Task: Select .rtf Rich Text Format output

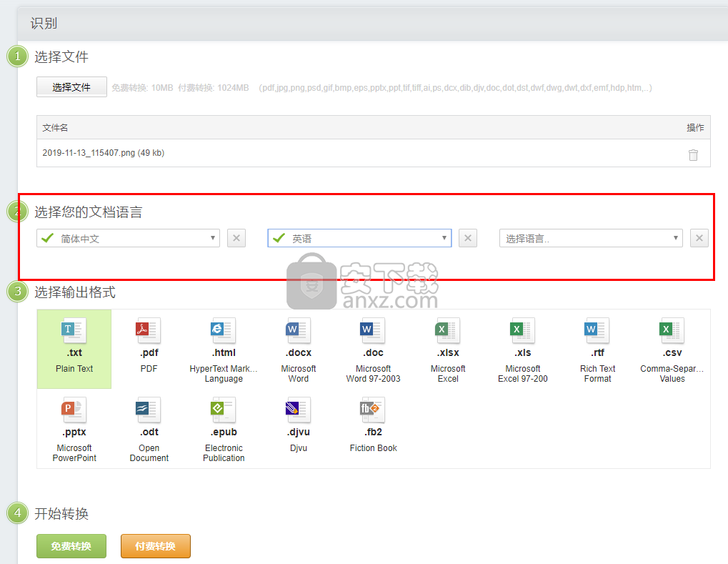Action: point(597,349)
